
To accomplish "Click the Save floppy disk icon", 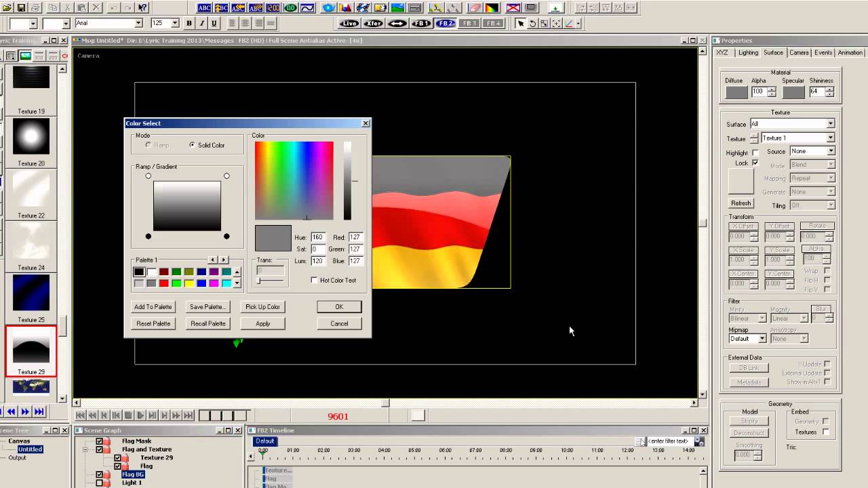I will [21, 7].
